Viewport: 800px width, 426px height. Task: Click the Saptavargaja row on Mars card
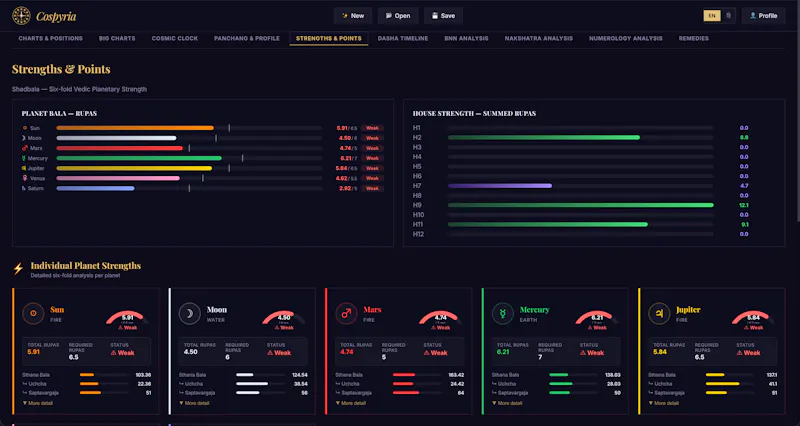pyautogui.click(x=399, y=393)
